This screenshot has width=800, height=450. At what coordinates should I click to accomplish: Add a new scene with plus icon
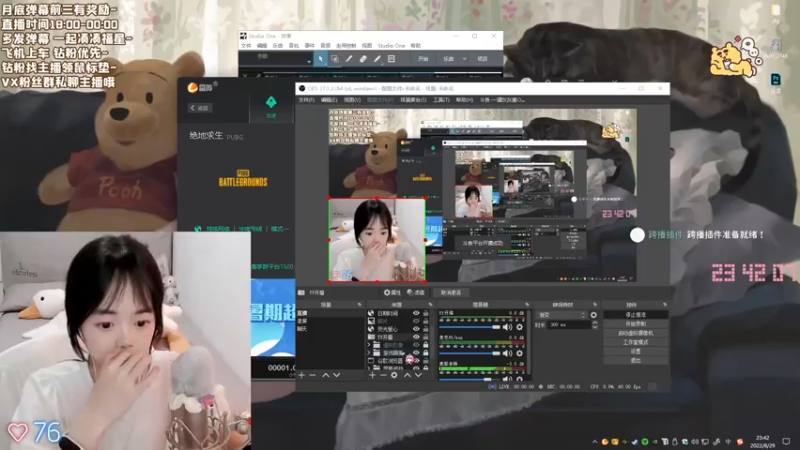(x=302, y=375)
